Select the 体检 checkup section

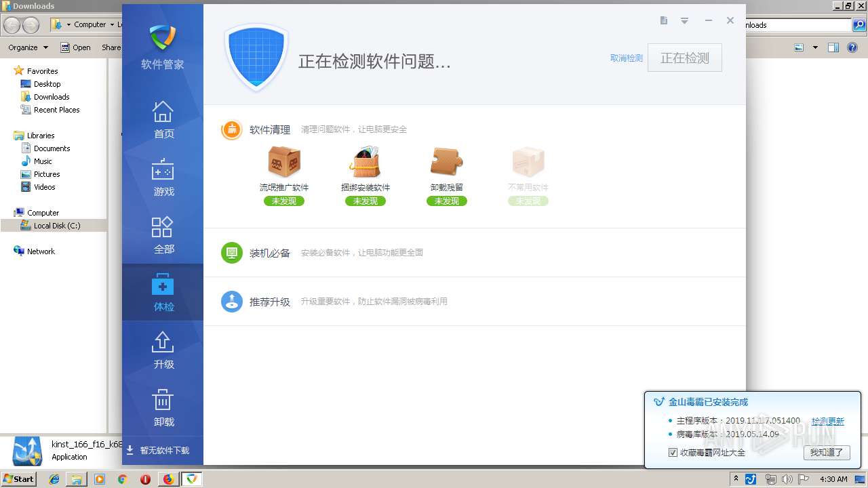pos(163,292)
